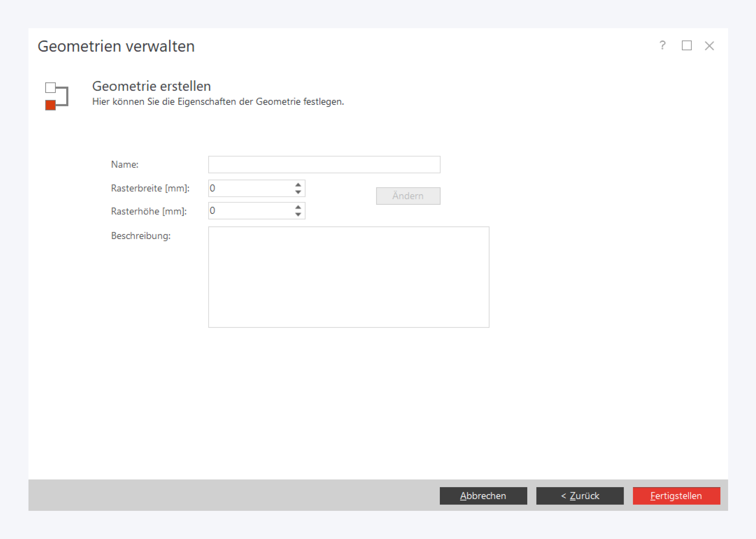Click into the Name text field
This screenshot has height=539, width=756.
pyautogui.click(x=324, y=165)
